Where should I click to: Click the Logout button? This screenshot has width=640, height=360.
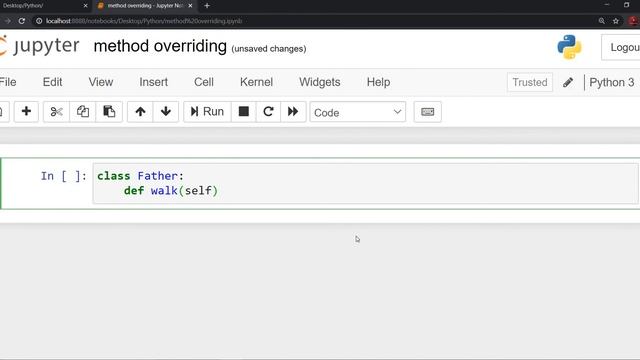621,47
